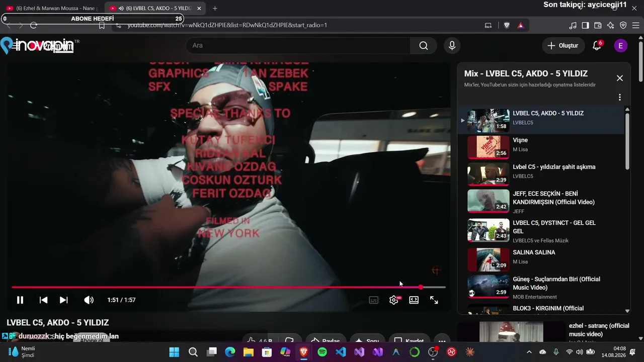This screenshot has height=362, width=644.
Task: Select the 'BLOK3 - KIRGINIM' playlist entry
Action: pos(541,309)
